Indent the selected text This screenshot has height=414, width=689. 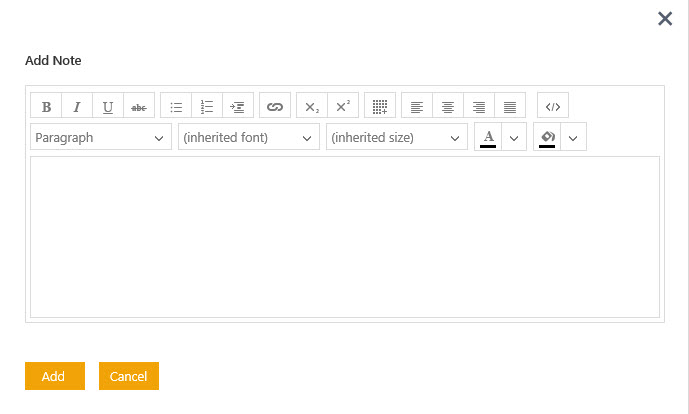click(238, 106)
